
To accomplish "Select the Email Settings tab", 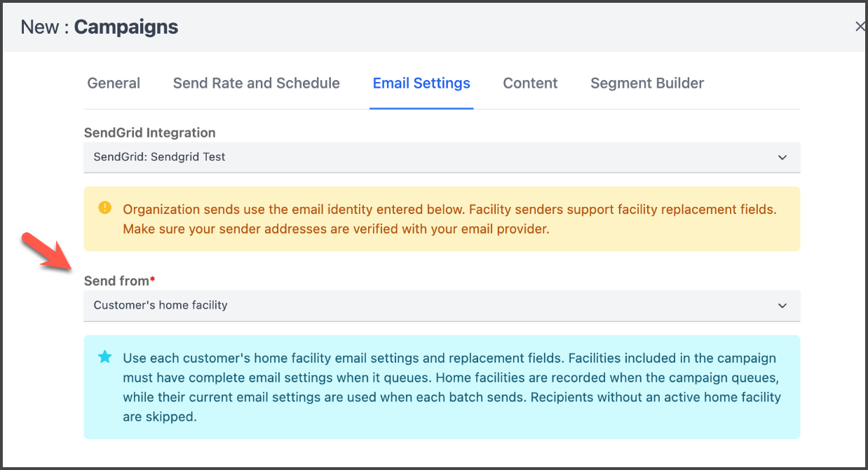I will (x=421, y=83).
